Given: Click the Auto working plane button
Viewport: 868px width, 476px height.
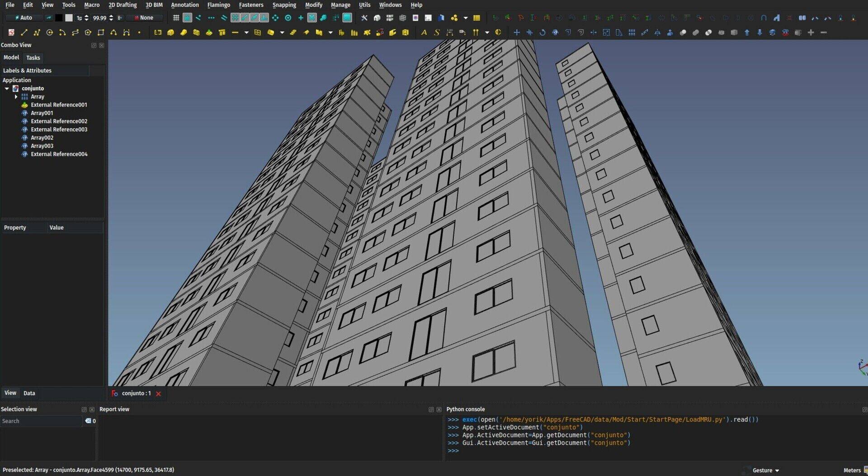Looking at the screenshot, I should (x=24, y=18).
